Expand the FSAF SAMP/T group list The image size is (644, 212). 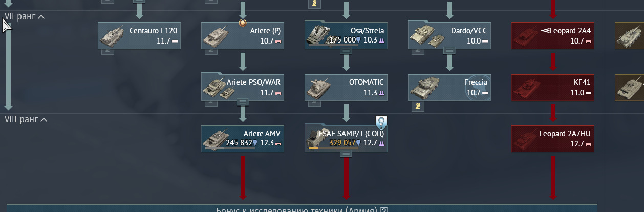click(346, 154)
